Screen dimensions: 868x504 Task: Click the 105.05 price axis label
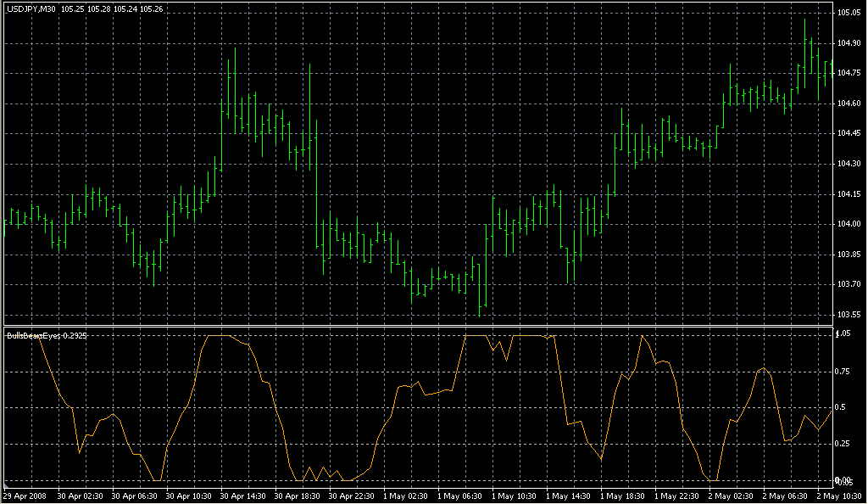point(850,13)
